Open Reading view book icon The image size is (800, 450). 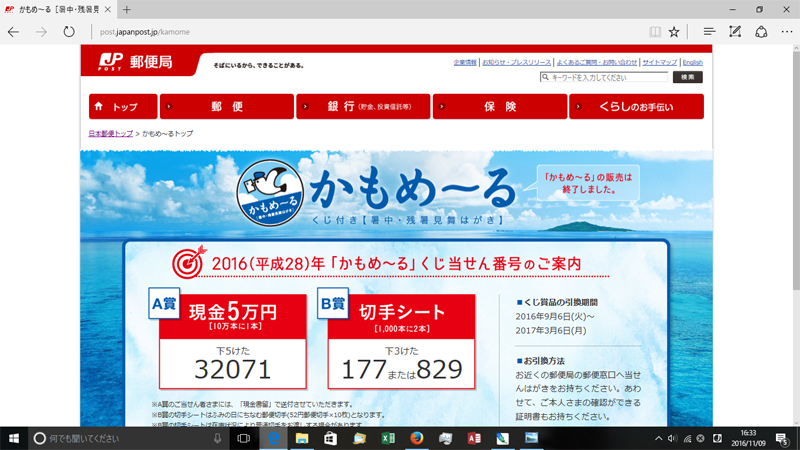(655, 32)
